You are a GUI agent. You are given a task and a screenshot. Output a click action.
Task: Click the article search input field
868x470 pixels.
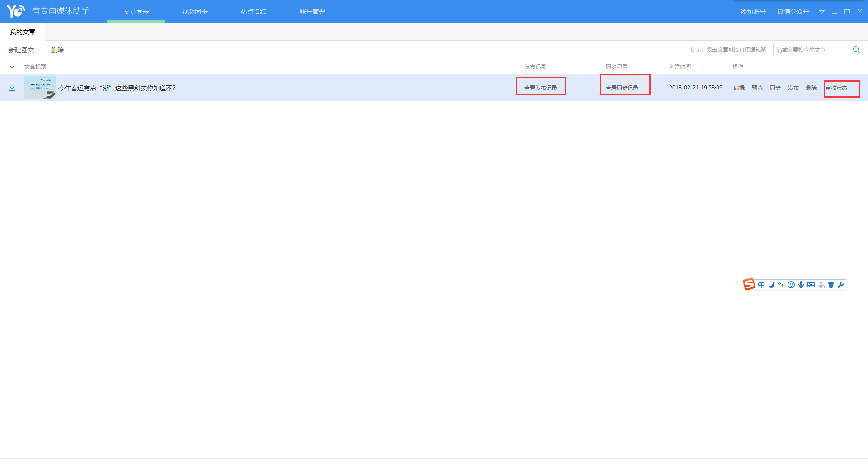[811, 50]
